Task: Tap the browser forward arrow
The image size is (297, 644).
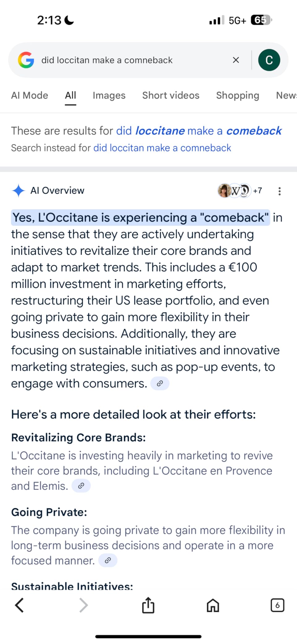Action: (x=83, y=605)
